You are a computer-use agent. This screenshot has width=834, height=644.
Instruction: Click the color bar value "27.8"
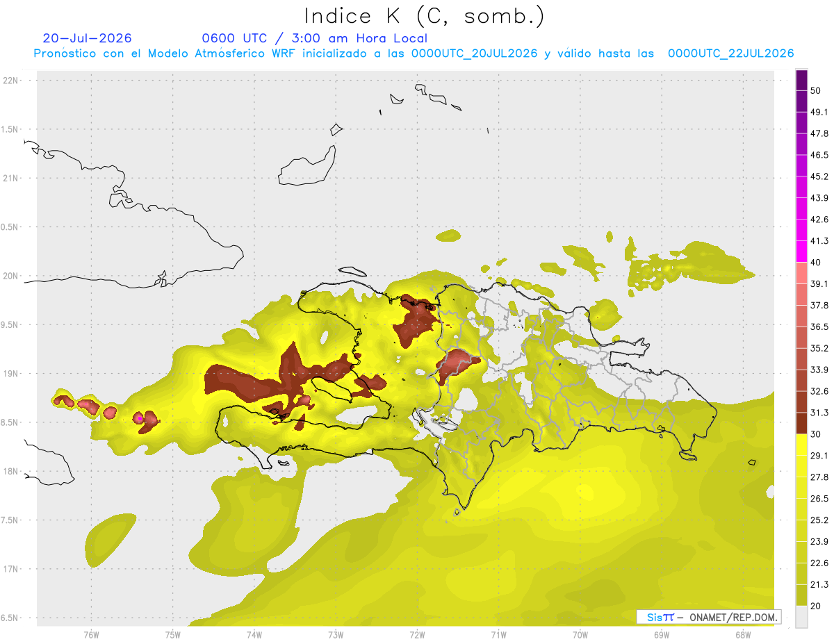coord(819,477)
